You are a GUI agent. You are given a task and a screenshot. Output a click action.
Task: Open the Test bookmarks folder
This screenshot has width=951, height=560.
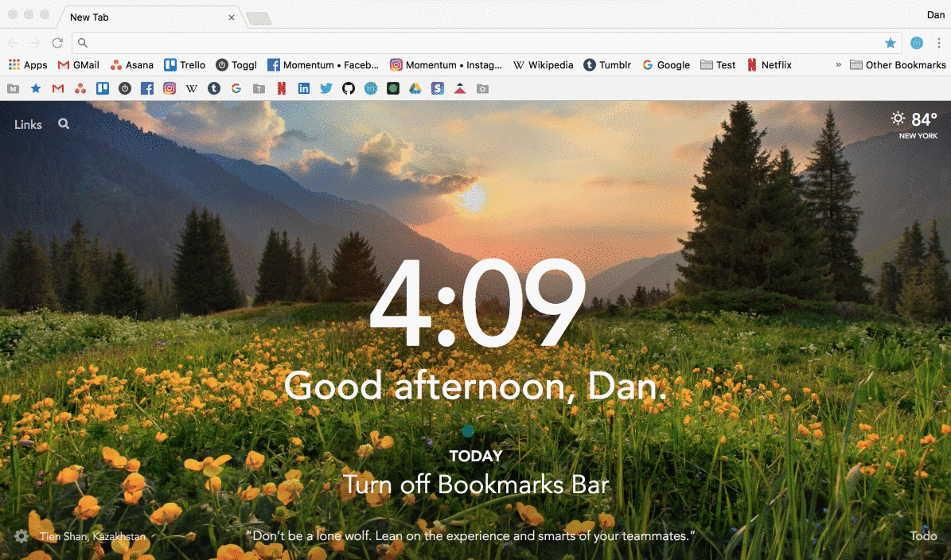click(718, 65)
